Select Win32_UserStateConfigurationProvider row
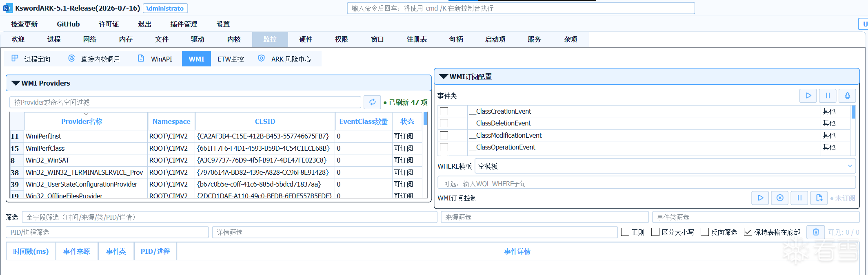Viewport: 868px width, 275px height. (x=216, y=184)
